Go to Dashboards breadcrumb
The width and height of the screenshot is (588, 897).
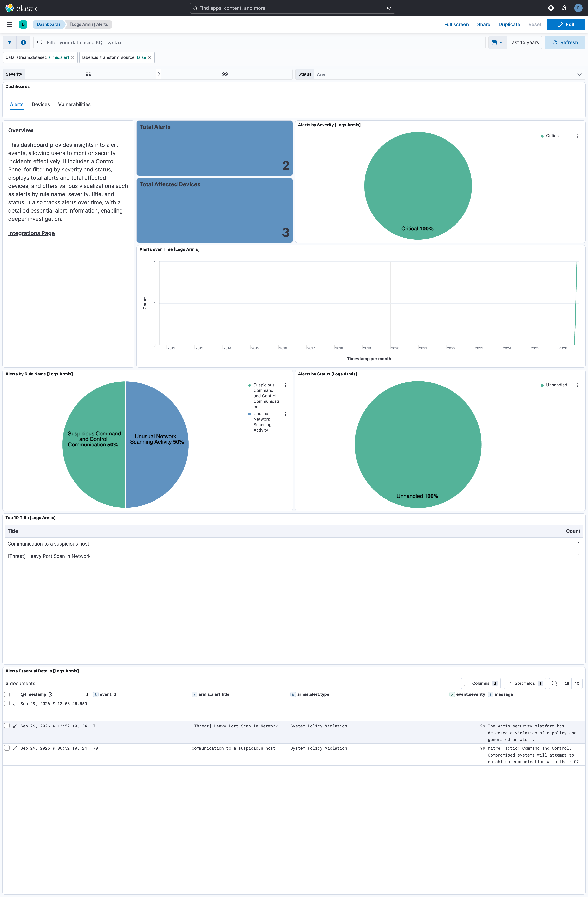pos(49,24)
